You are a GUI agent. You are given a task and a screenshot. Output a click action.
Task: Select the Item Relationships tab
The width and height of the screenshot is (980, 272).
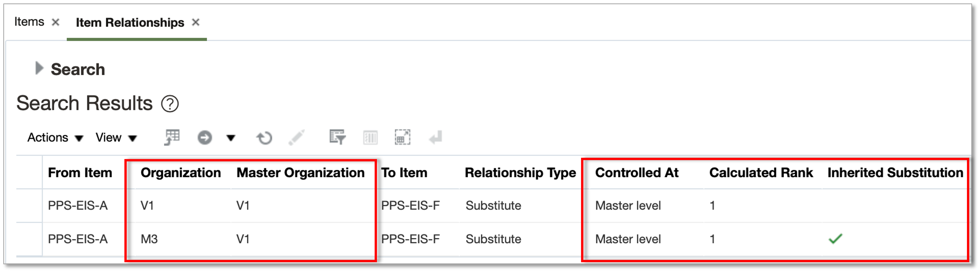coord(130,23)
